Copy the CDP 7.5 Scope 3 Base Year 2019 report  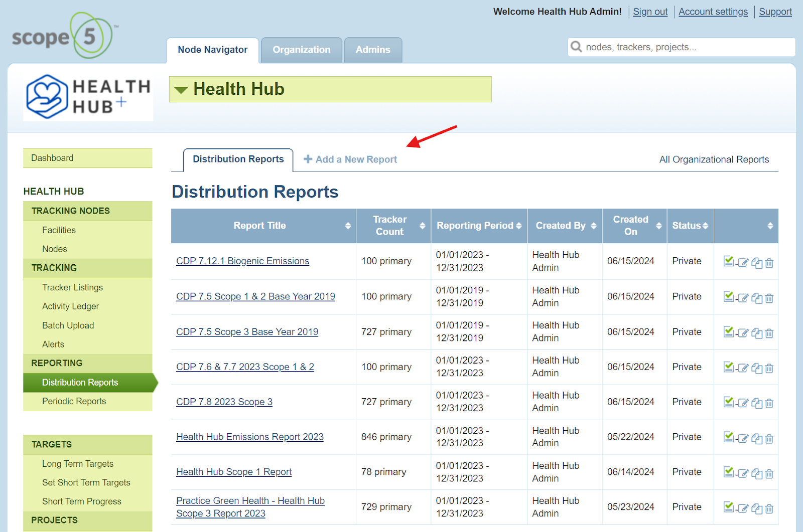click(x=757, y=333)
